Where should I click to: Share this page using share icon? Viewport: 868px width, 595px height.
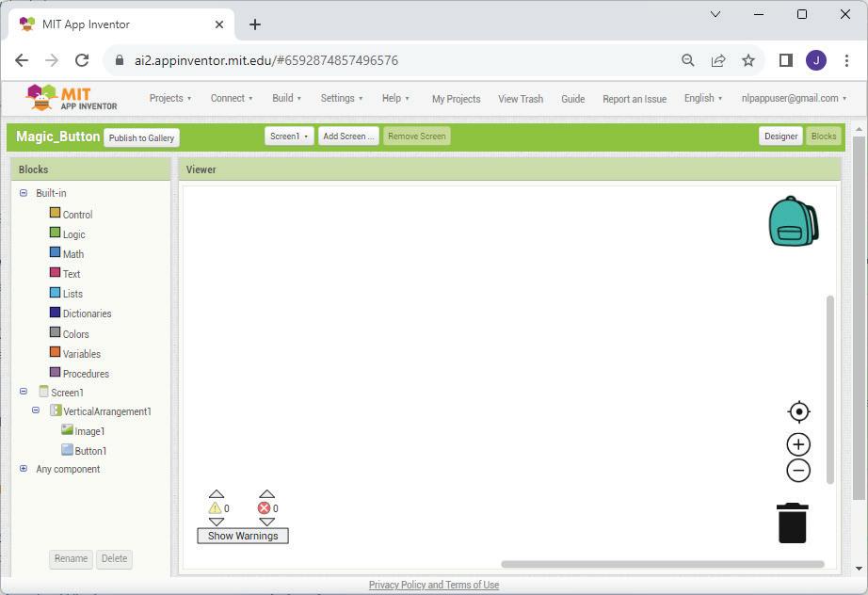click(x=718, y=60)
